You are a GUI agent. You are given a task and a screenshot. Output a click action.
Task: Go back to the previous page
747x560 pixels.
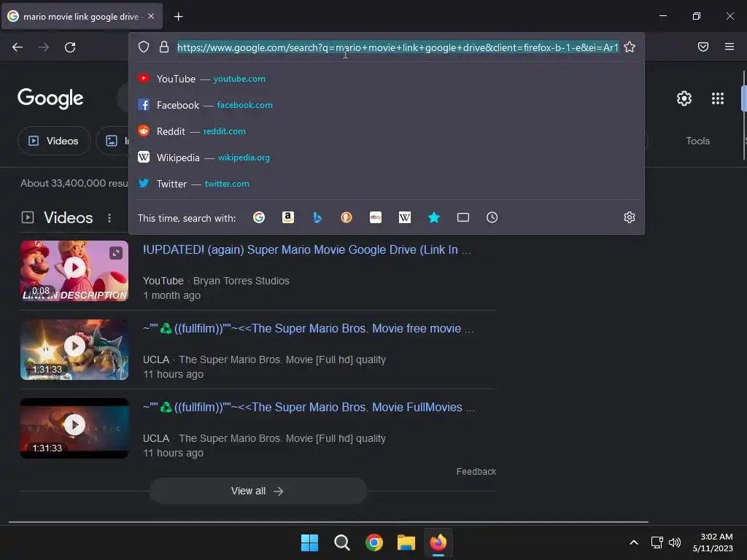(x=18, y=47)
